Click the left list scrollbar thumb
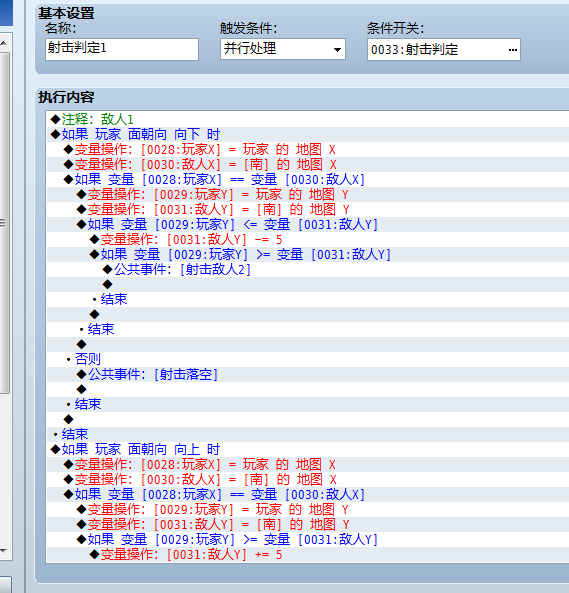Viewport: 569px width, 593px height. [x=4, y=223]
